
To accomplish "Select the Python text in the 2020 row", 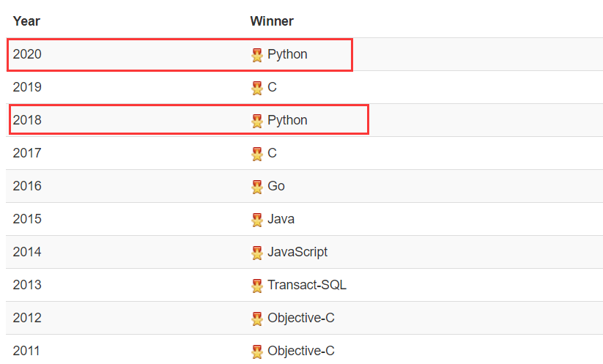I will [x=287, y=54].
